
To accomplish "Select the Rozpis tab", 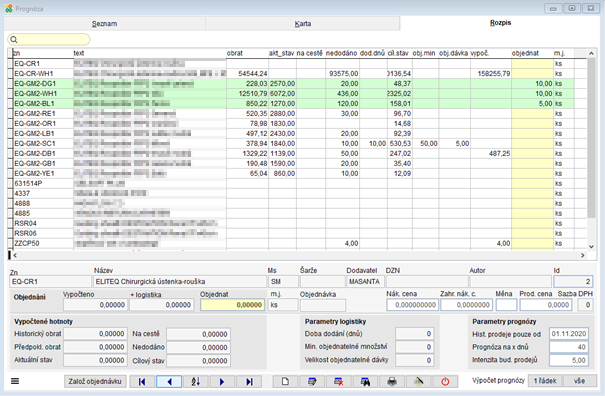I will [500, 23].
